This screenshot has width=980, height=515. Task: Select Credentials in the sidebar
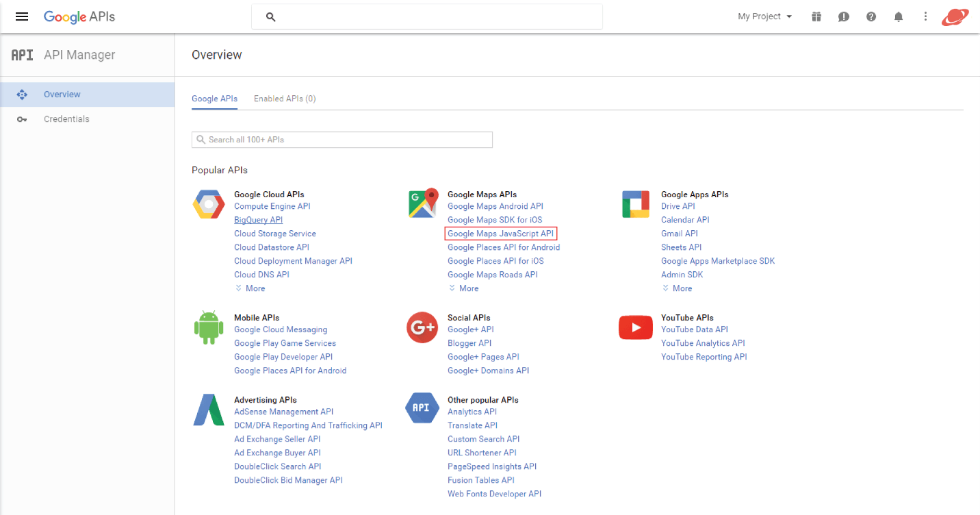[88, 119]
